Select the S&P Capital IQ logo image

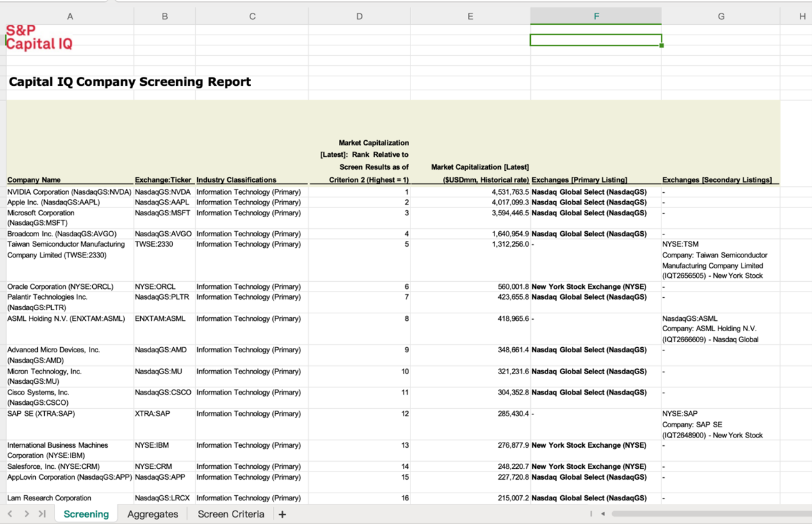tap(39, 38)
